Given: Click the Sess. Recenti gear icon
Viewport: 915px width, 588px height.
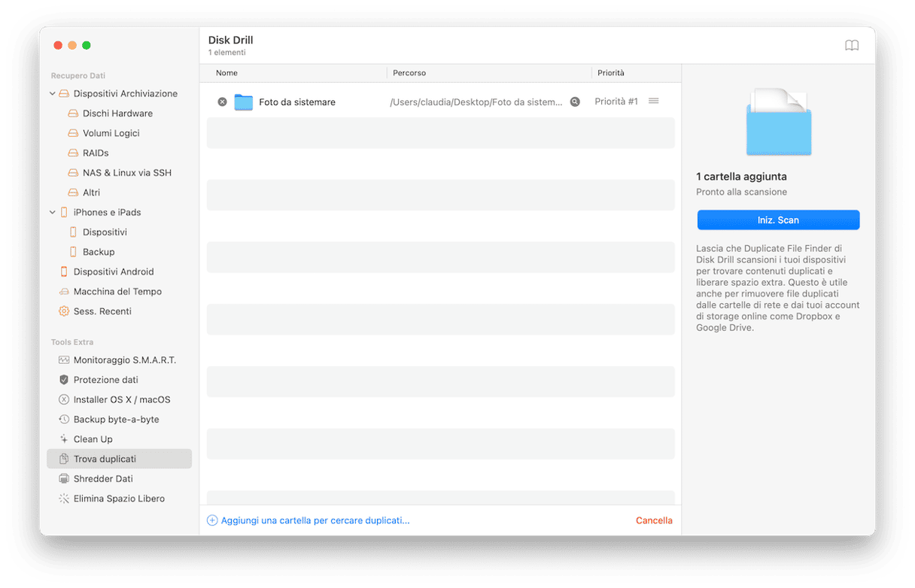Looking at the screenshot, I should click(64, 311).
